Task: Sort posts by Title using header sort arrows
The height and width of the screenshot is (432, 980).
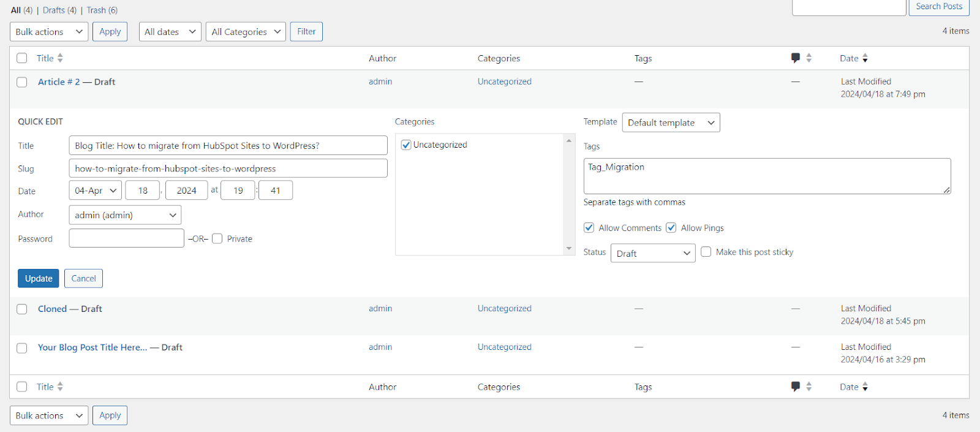Action: click(x=60, y=58)
